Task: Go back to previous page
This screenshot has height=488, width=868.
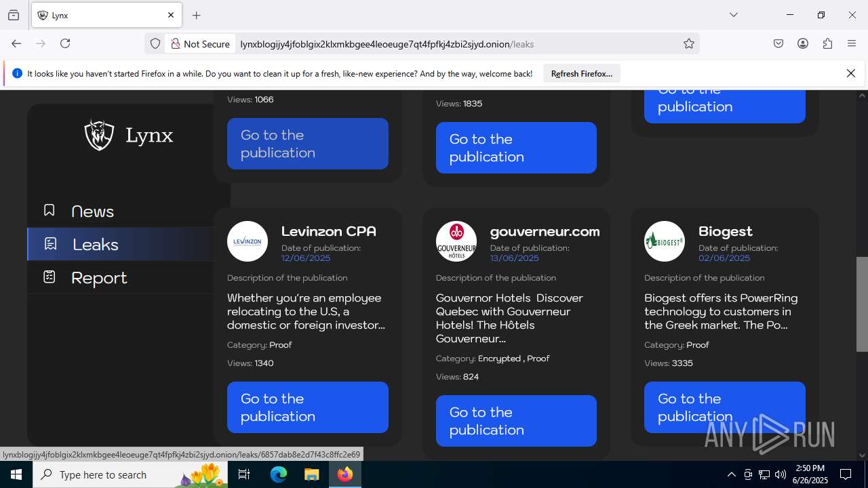Action: pos(16,43)
